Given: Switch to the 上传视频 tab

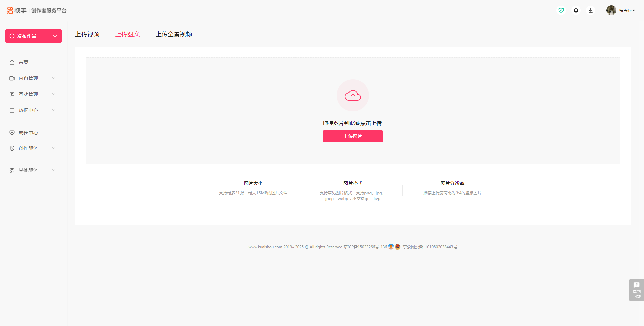Looking at the screenshot, I should point(87,34).
